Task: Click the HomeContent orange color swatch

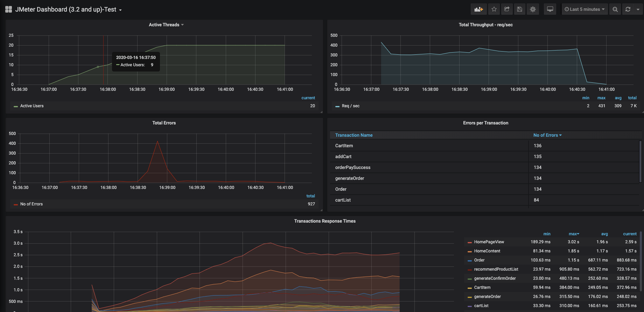Action: click(470, 251)
